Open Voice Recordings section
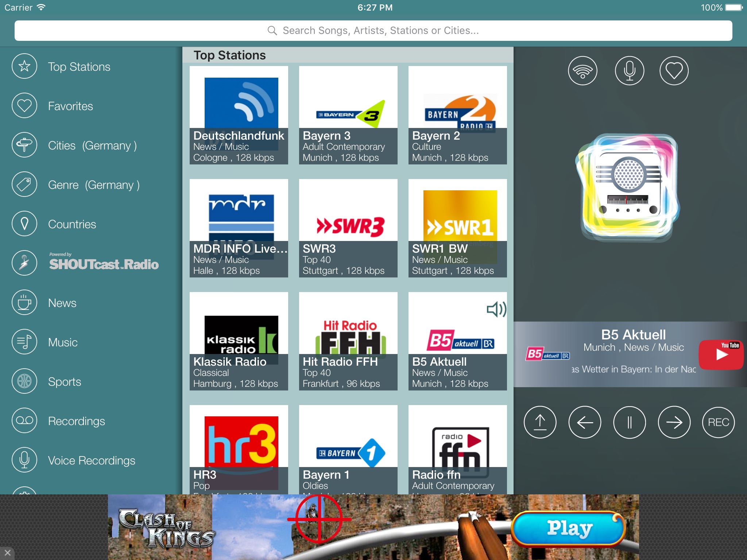This screenshot has height=560, width=747. point(91,460)
